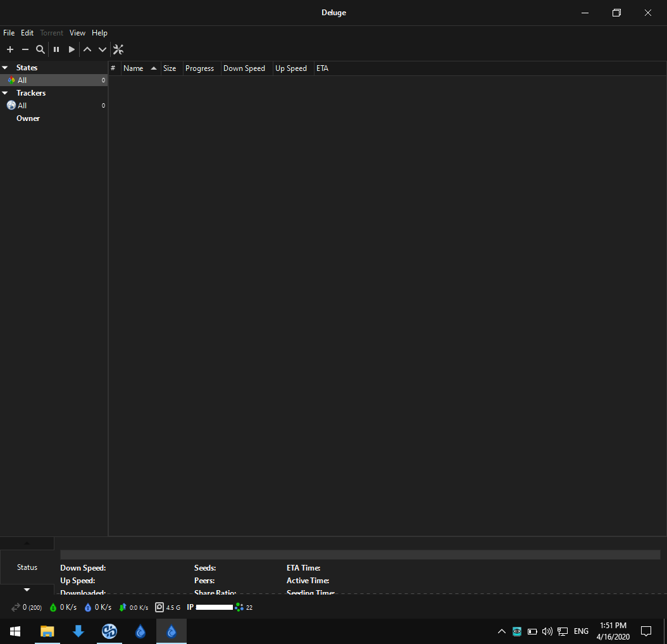Open the View menu
Image resolution: width=667 pixels, height=644 pixels.
[77, 33]
